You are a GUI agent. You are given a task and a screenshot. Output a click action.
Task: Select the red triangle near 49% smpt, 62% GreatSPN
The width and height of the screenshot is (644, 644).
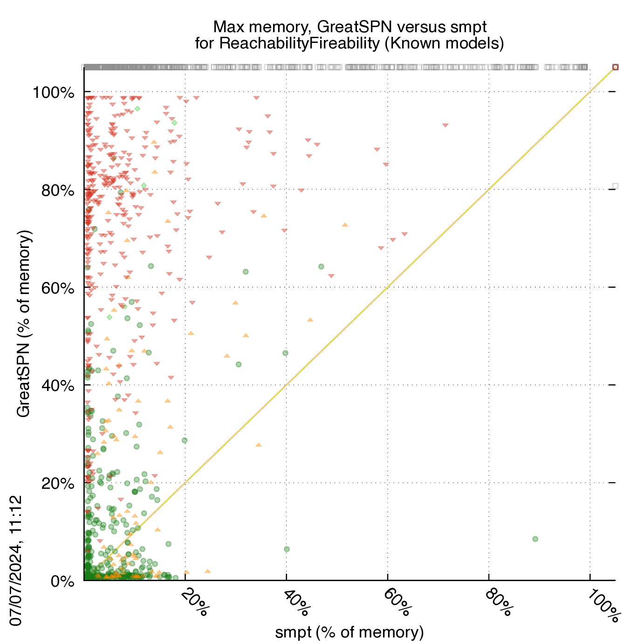(x=331, y=276)
